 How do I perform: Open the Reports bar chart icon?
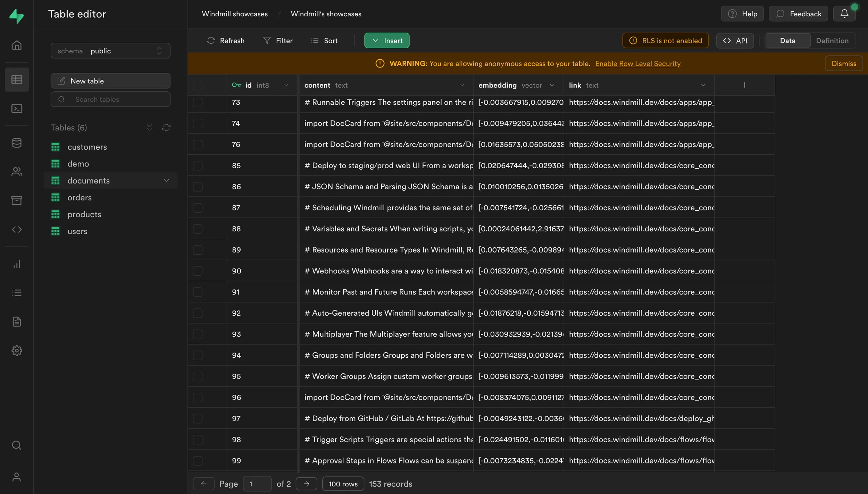click(17, 264)
